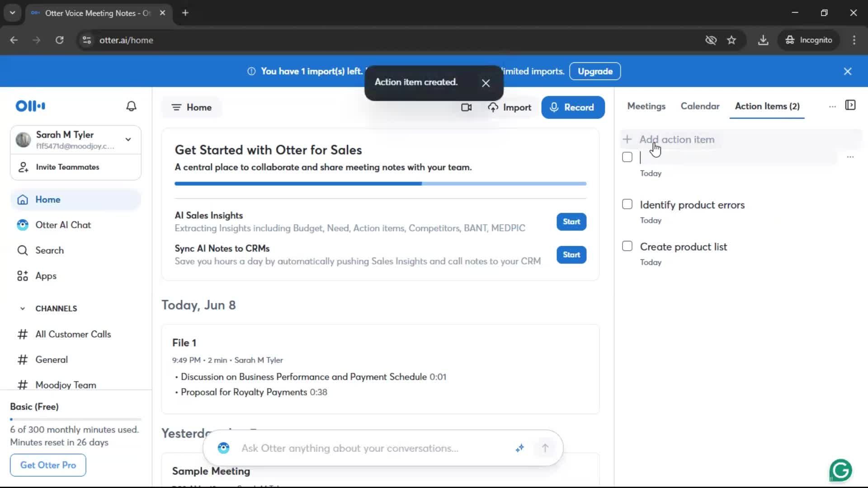Open the Chrome three-dot menu

pos(854,40)
